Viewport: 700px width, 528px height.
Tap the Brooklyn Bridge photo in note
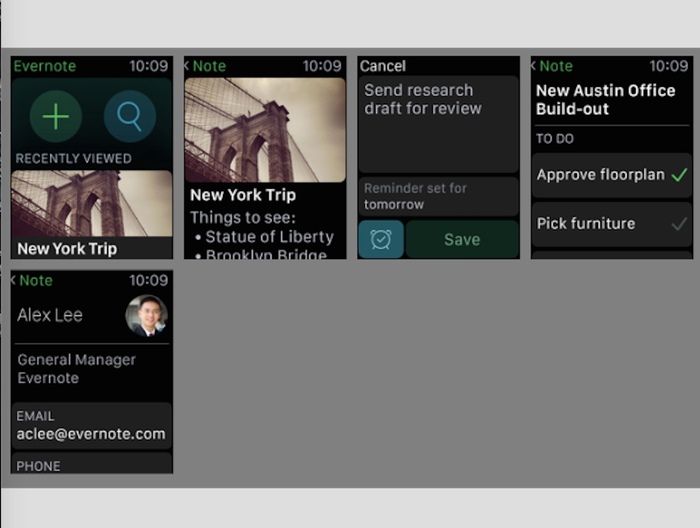click(265, 130)
